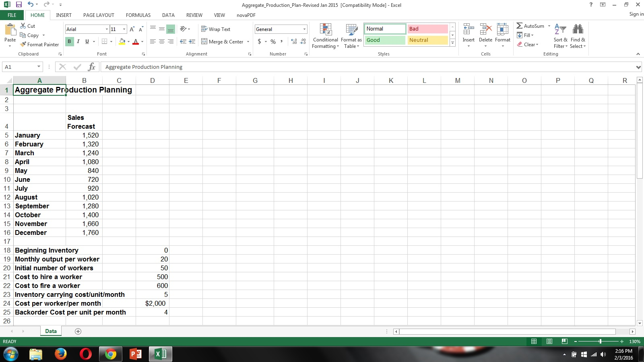Viewport: 644px width, 362px height.
Task: Open the FILE menu
Action: click(x=12, y=15)
